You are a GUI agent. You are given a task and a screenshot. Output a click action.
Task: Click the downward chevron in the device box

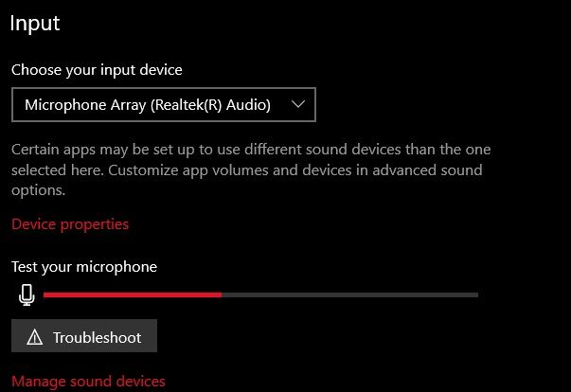click(298, 104)
